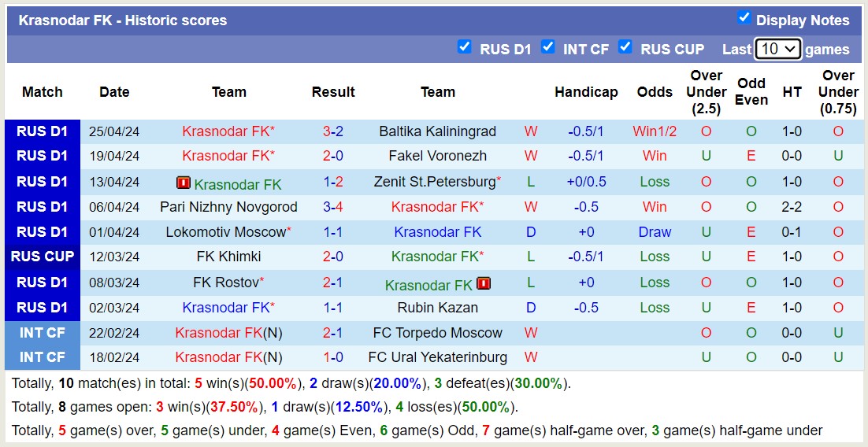Viewport: 868px width, 447px height.
Task: Click the 2-0 score versus Fakel Voronezh
Action: [x=333, y=156]
